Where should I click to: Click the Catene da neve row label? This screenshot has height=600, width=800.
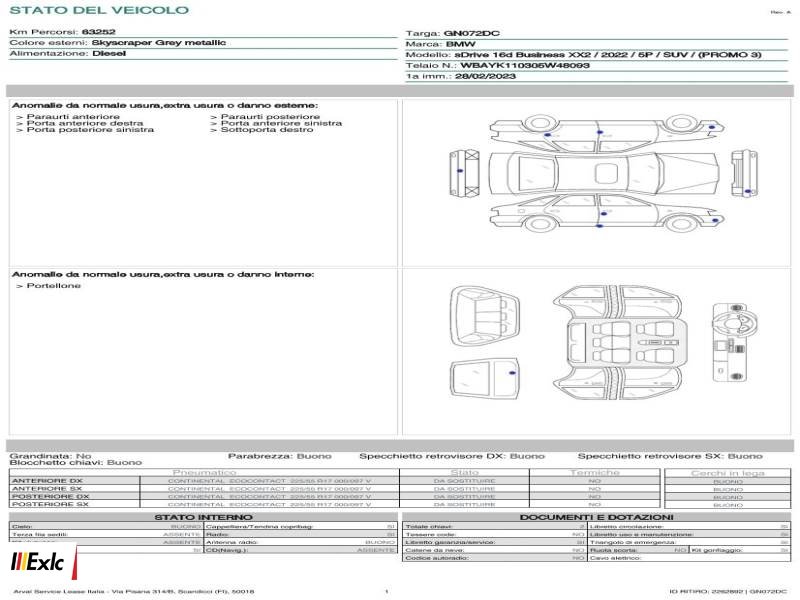click(435, 550)
